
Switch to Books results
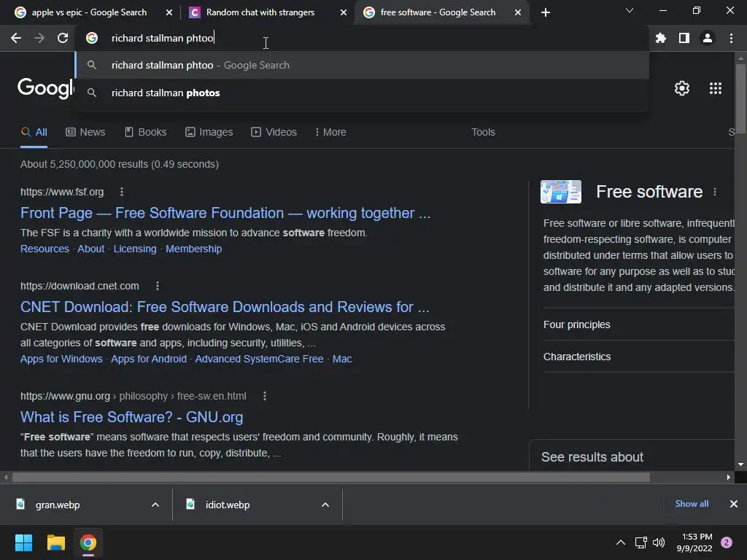pos(145,133)
